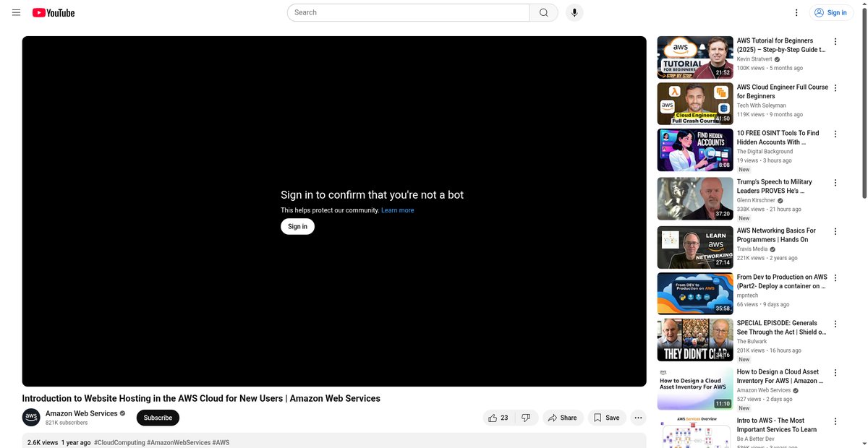
Task: Open 10 FREE OSINT Tools video thumbnail
Action: point(694,150)
